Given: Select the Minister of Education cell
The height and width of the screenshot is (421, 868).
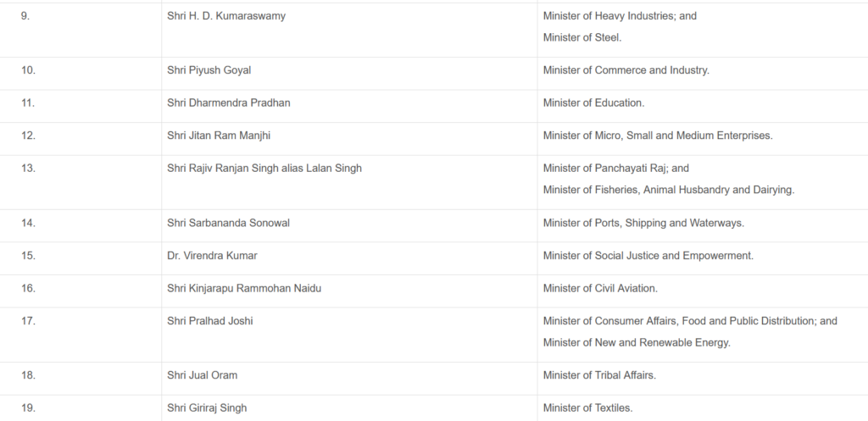Looking at the screenshot, I should 593,102.
